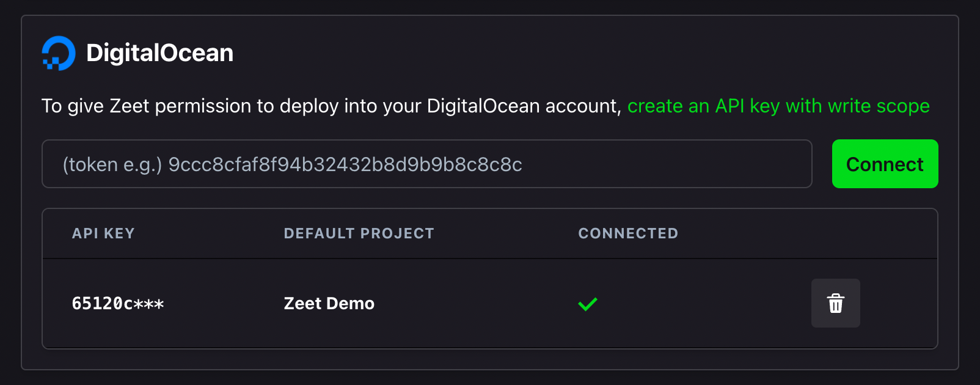
Task: Click the Zeet Demo project name
Action: (x=329, y=304)
